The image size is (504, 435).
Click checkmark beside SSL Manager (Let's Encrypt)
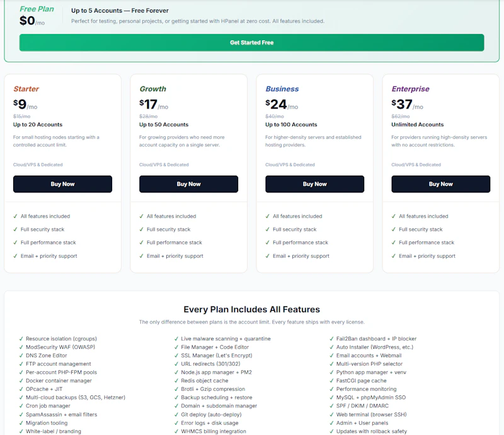[x=176, y=355]
